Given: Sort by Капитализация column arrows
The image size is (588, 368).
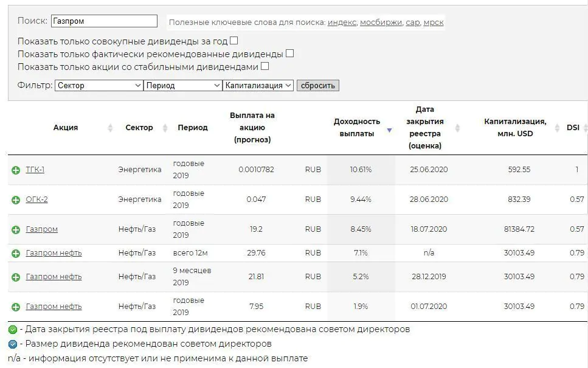Looking at the screenshot, I should tap(557, 128).
